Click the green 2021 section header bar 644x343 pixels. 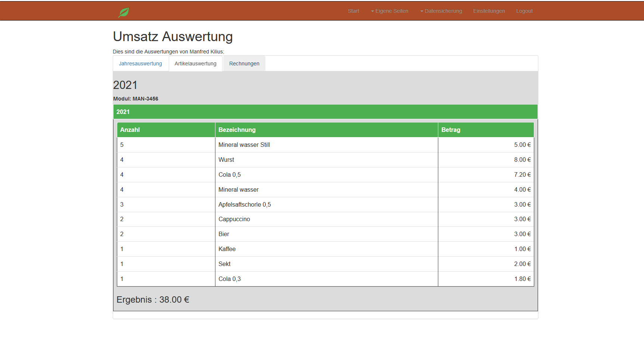click(x=325, y=112)
